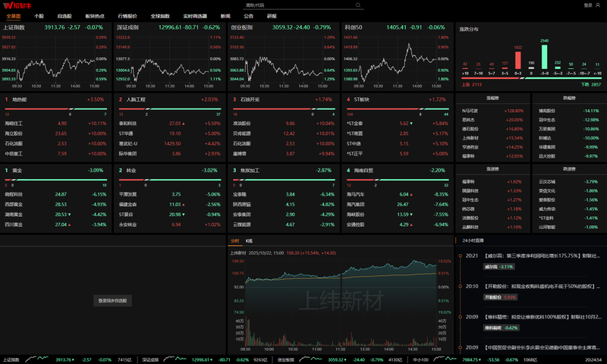Screen dimensions: 607x364
Task: Click the up arrow next to 福建金森 price
Action: [x=184, y=204]
